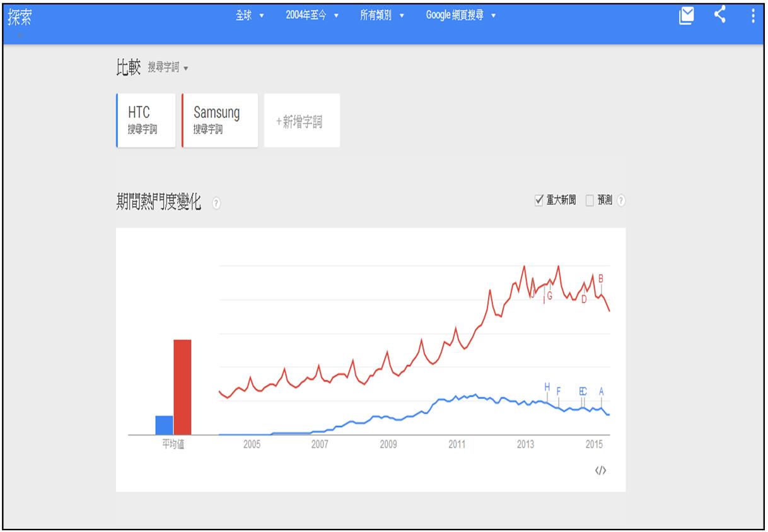Click the 期間熱門度變化 heading
This screenshot has height=532, width=768.
tap(159, 203)
